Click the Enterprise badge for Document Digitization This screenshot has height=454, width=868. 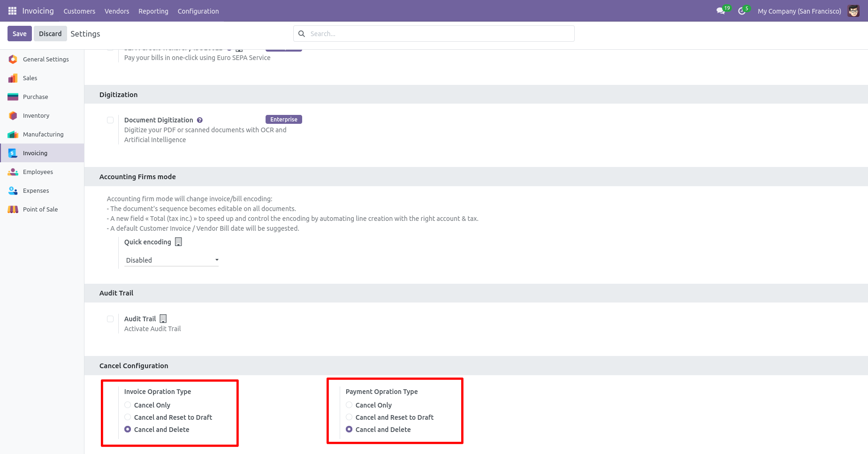click(284, 120)
